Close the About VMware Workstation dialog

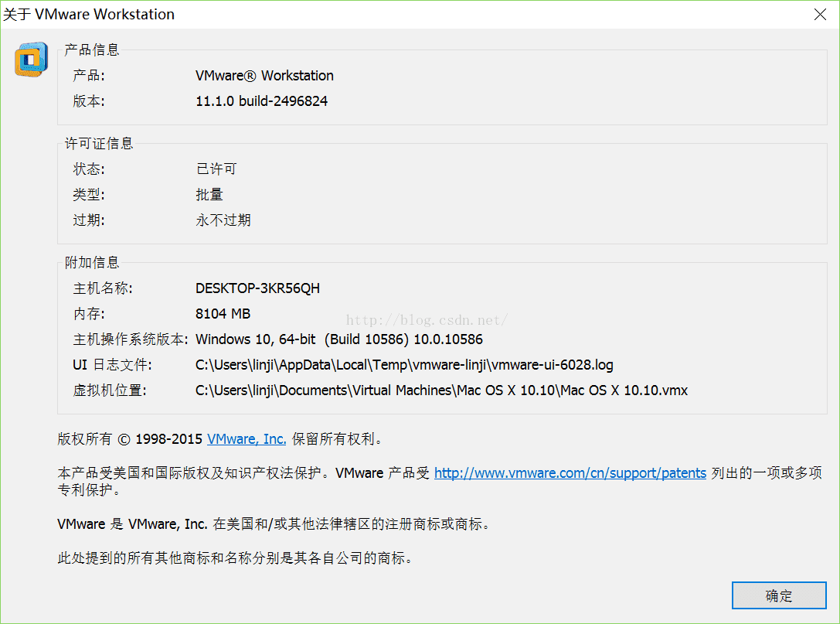coord(820,15)
